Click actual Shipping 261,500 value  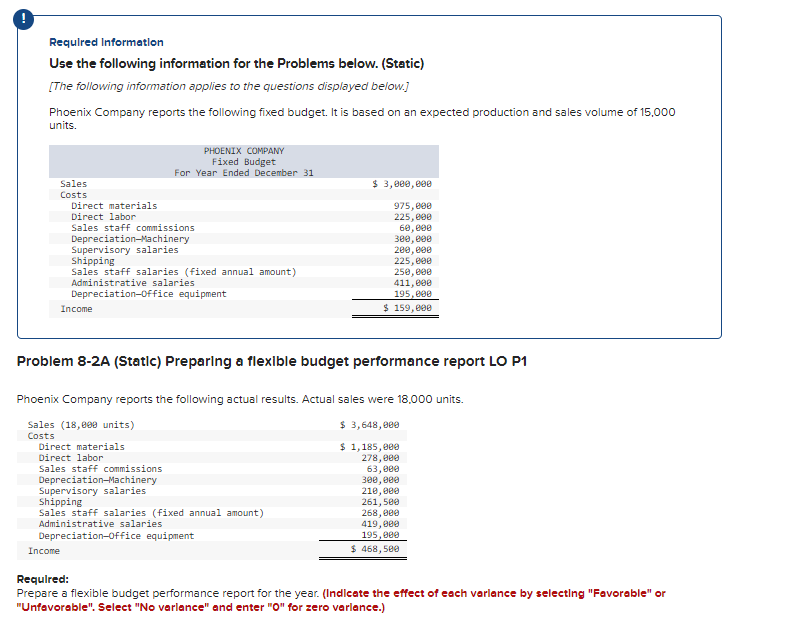(380, 502)
